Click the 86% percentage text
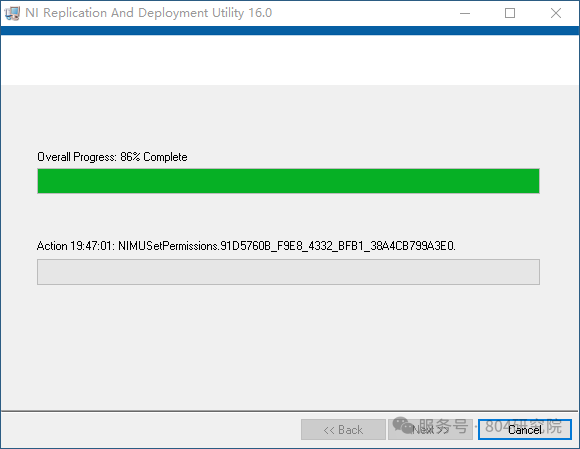Screen dimensions: 580x449 tap(130, 157)
